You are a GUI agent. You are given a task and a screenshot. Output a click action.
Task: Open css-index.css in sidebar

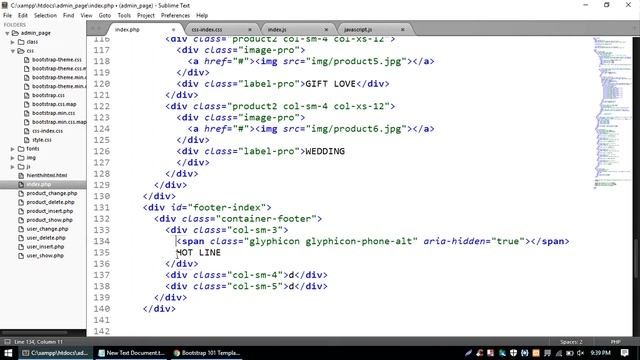click(x=47, y=131)
